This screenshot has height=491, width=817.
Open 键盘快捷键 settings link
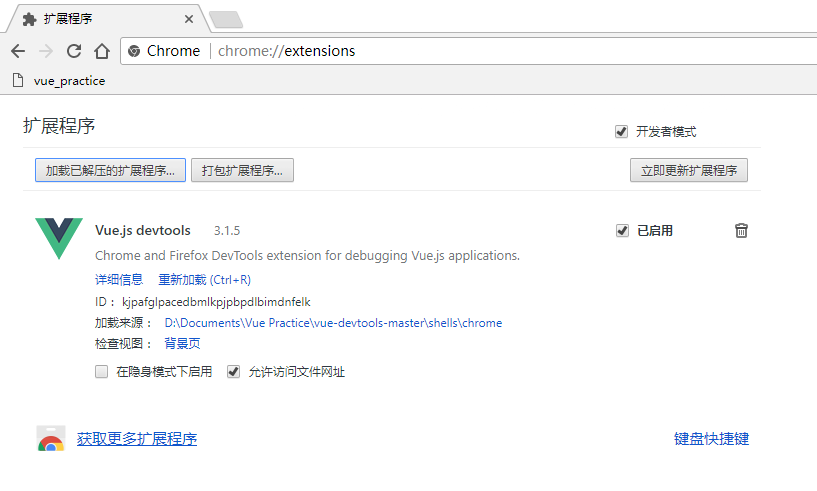[x=711, y=439]
